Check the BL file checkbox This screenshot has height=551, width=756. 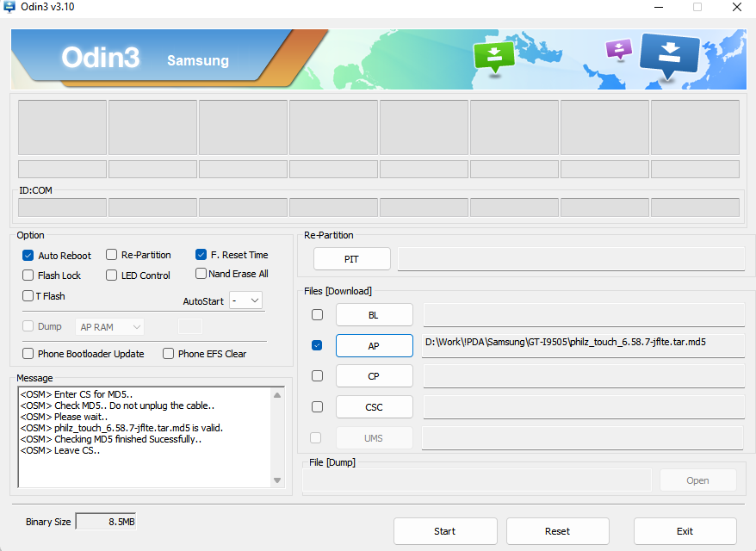coord(317,315)
